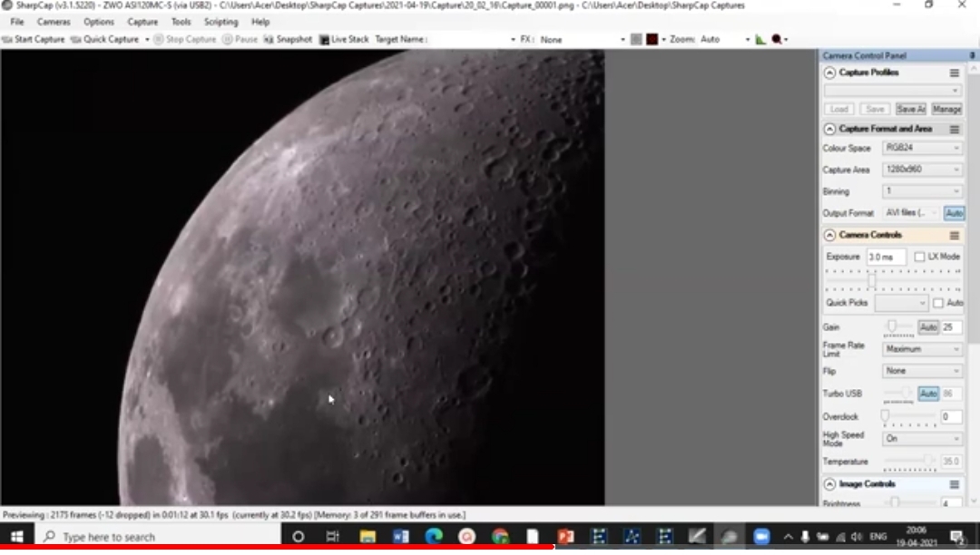Open the Quick Capture dropdown arrow
This screenshot has height=555, width=980.
pos(148,39)
